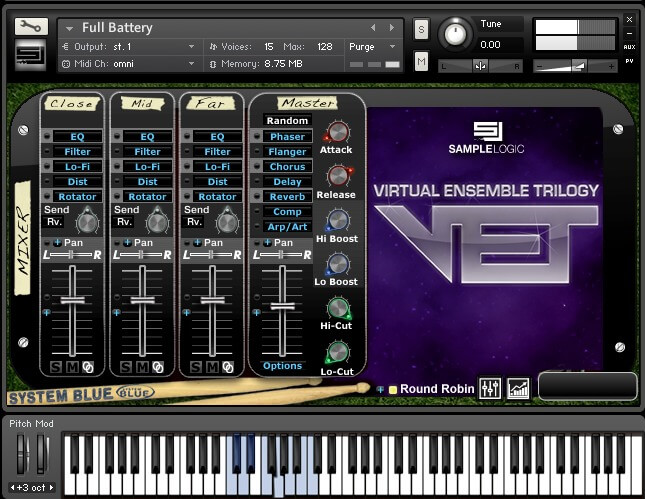Solo the instrument with the S button
Viewport: 645px width, 499px height.
[x=421, y=29]
